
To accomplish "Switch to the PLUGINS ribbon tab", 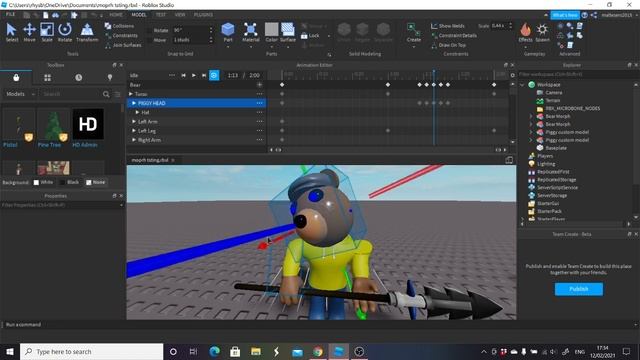I will pos(203,15).
